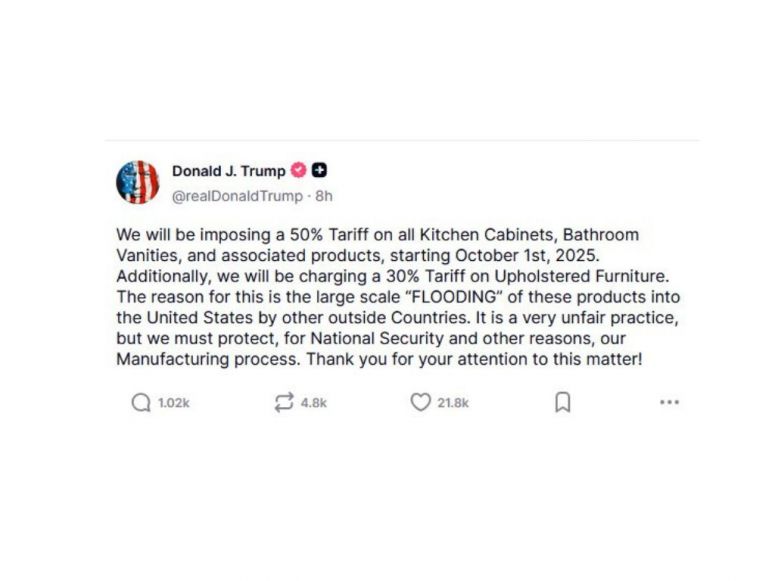The image size is (775, 581).
Task: Click the repost arrows icon
Action: tap(284, 402)
